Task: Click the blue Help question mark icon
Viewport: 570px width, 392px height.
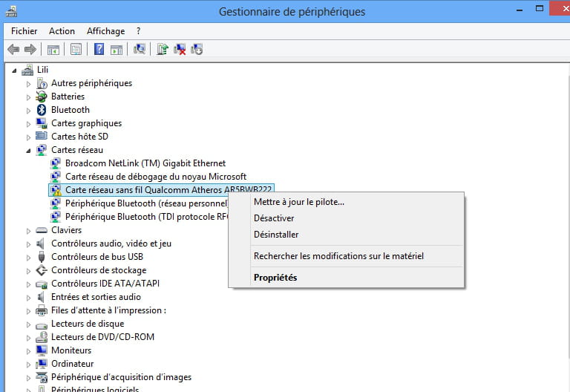Action: 99,49
